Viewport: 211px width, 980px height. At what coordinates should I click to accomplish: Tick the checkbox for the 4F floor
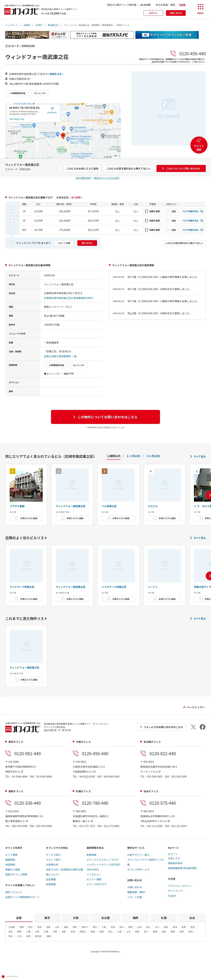[12, 221]
